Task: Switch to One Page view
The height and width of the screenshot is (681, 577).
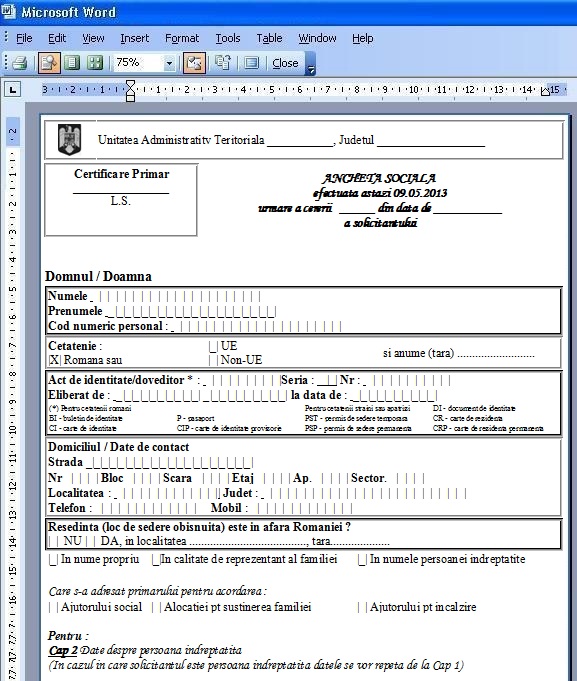Action: [x=72, y=63]
